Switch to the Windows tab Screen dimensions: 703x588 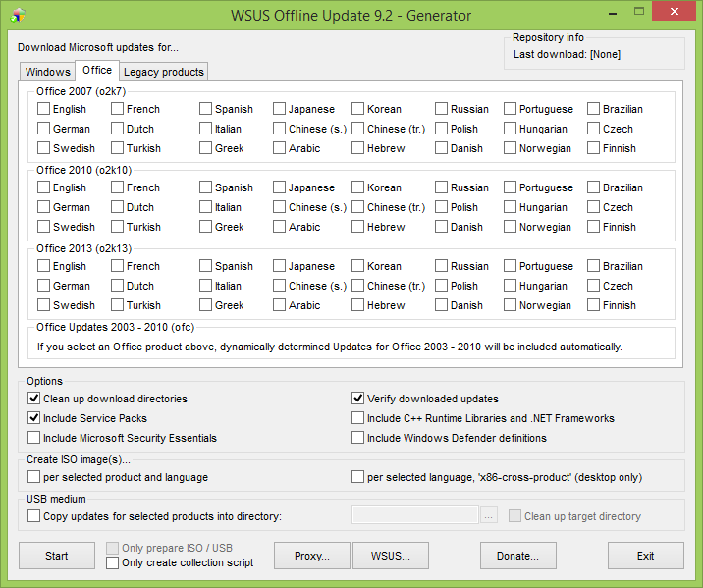(x=47, y=72)
